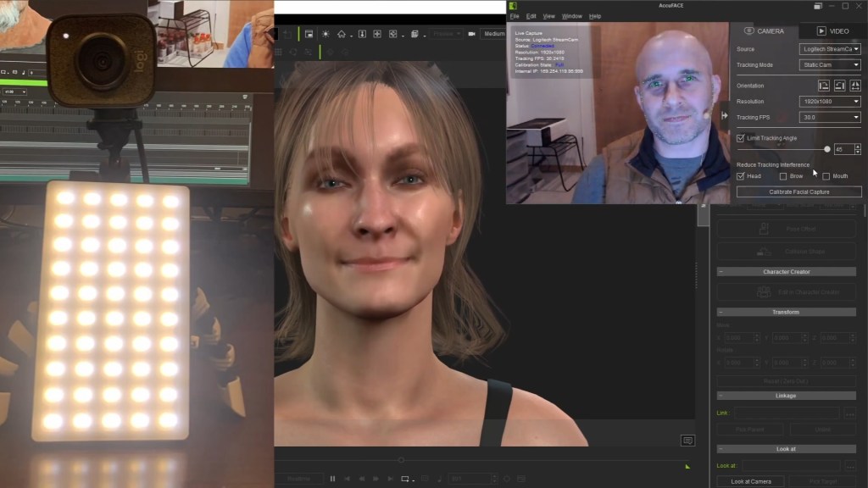Collapse the Transform section
This screenshot has height=488, width=868.
click(721, 312)
